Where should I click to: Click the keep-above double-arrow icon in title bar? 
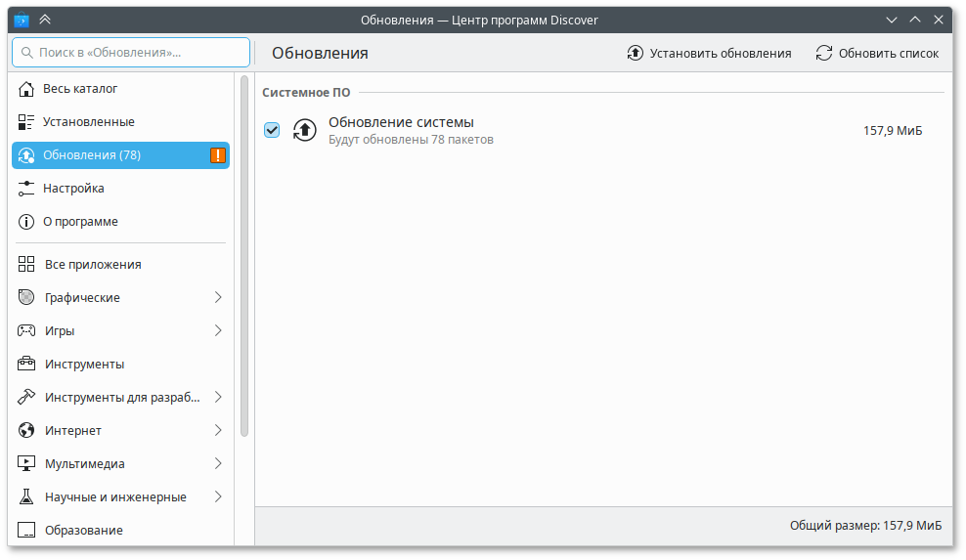point(45,20)
